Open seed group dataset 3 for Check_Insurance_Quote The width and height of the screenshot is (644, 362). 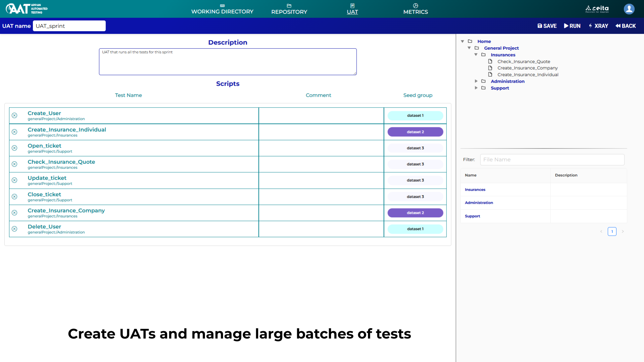[x=415, y=164]
